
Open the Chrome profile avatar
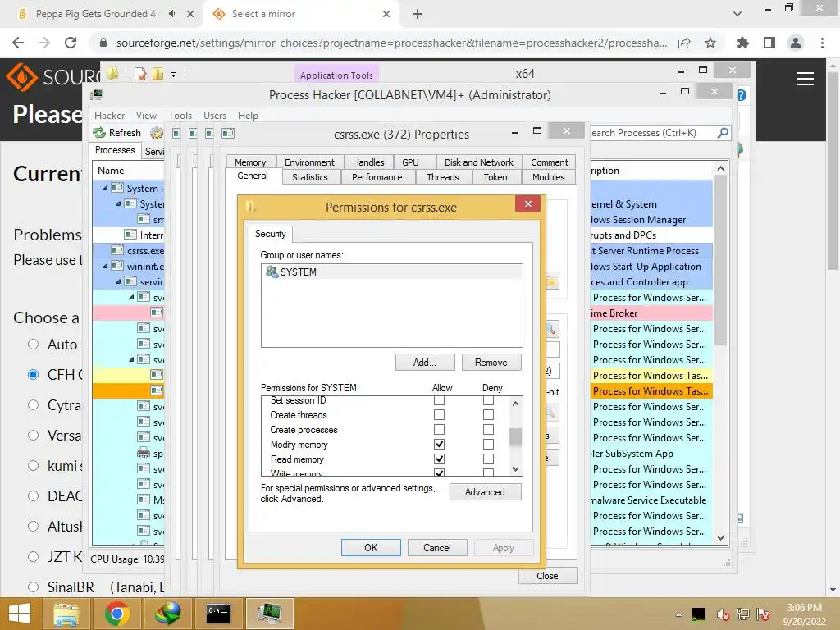(796, 43)
